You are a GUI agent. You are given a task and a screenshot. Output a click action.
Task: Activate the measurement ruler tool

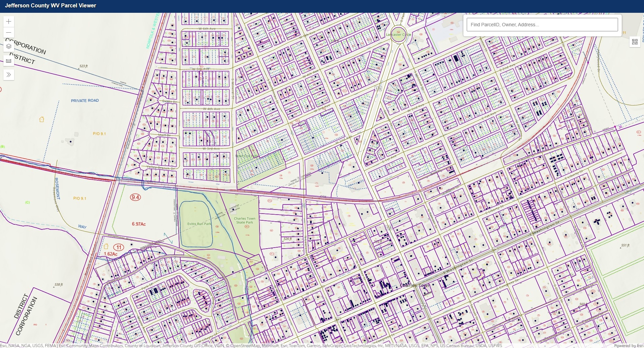coord(9,61)
